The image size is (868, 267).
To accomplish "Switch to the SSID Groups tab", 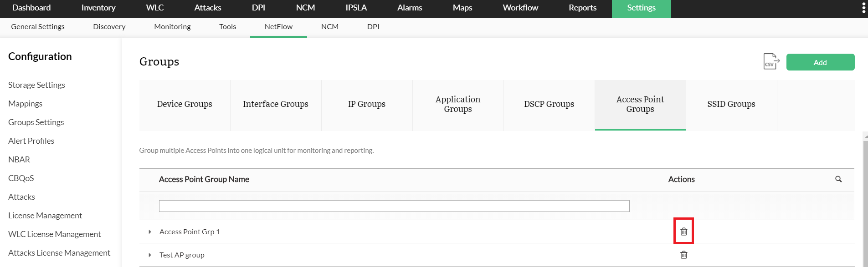I will pos(731,104).
